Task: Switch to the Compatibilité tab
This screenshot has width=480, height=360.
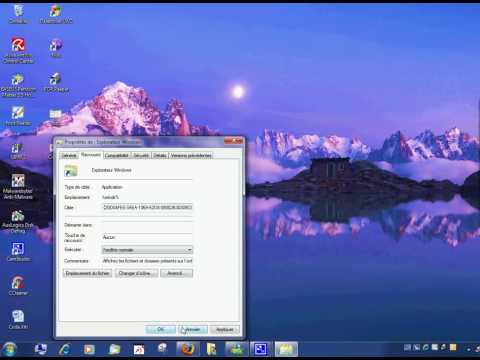Action: 116,155
